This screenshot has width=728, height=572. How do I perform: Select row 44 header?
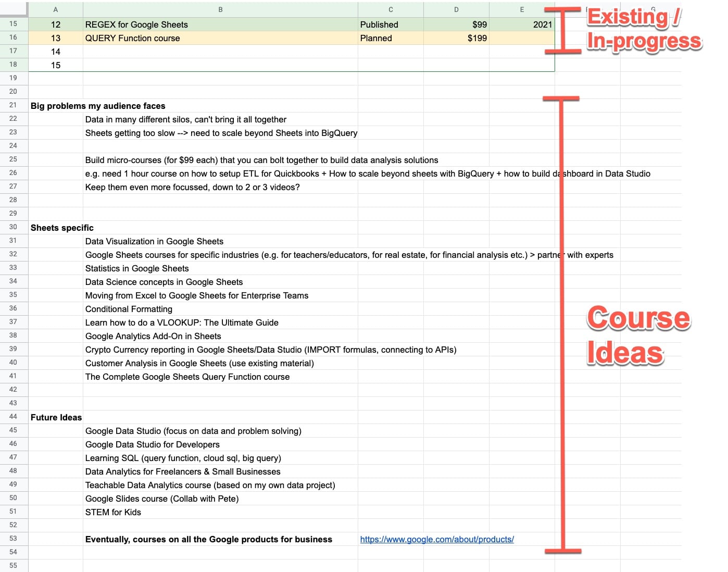(x=14, y=417)
